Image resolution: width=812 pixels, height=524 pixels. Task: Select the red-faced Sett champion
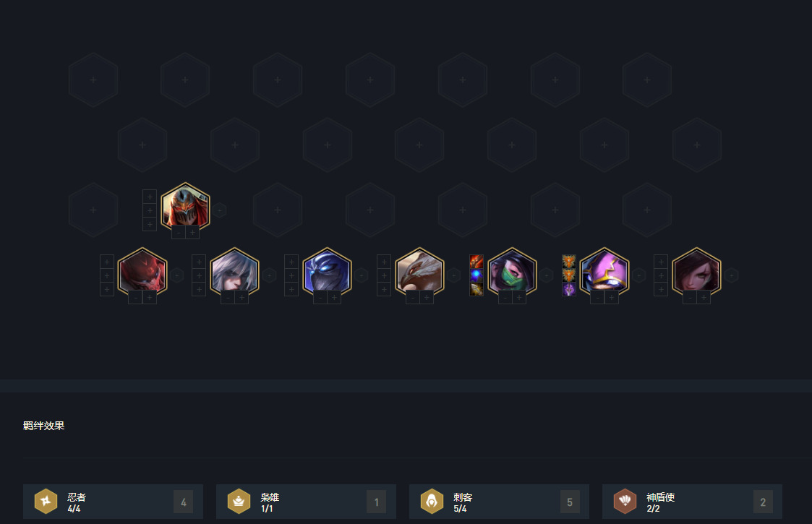click(x=142, y=271)
